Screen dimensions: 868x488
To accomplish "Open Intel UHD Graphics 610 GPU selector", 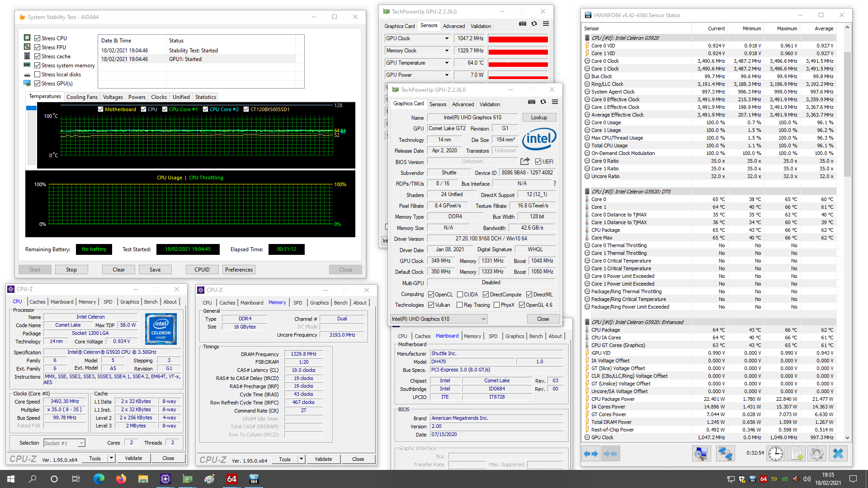I will click(439, 319).
